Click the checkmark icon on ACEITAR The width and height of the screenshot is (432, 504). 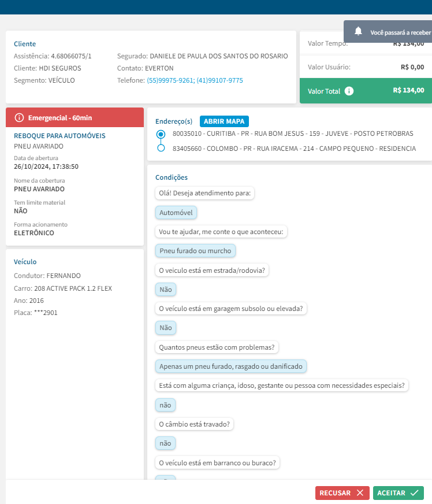point(414,493)
